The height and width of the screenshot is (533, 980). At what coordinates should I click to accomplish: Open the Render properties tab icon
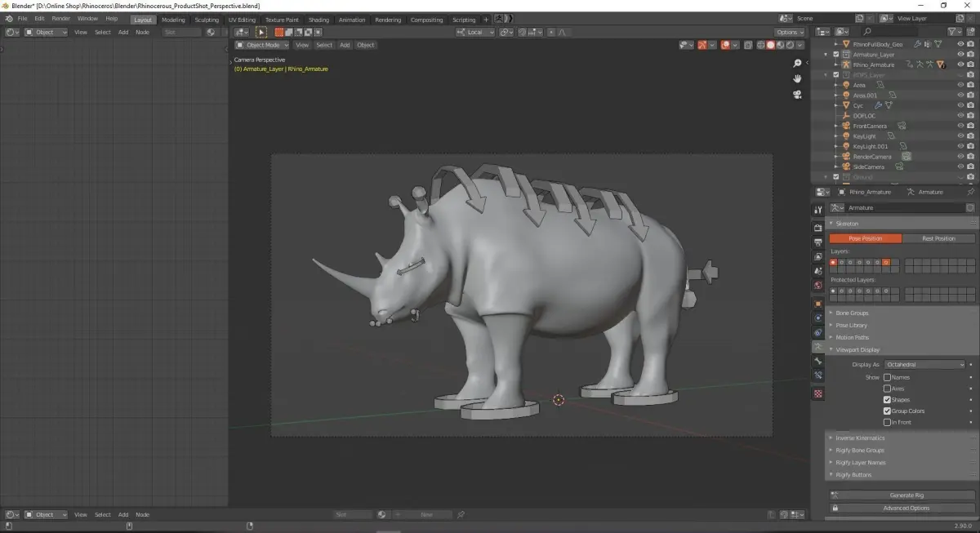tap(818, 228)
